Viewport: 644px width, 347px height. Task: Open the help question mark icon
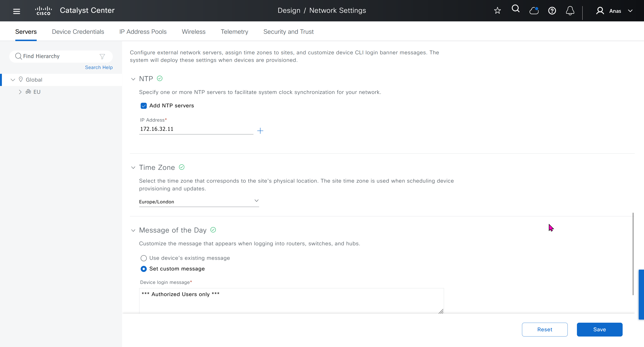pos(552,11)
